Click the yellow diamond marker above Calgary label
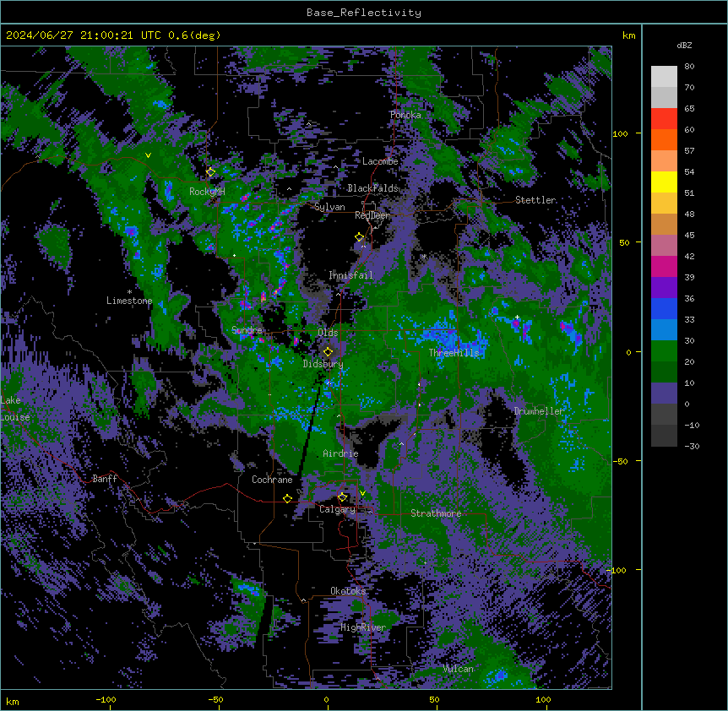Viewport: 728px width, 711px height. pos(342,497)
